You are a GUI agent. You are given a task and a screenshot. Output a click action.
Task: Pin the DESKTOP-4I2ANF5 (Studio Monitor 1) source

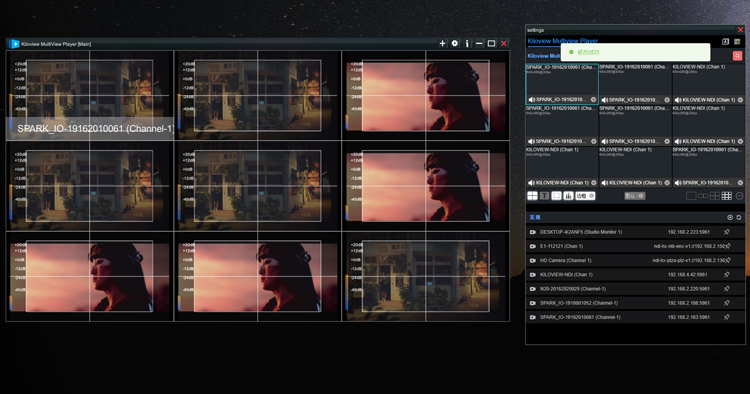[727, 232]
